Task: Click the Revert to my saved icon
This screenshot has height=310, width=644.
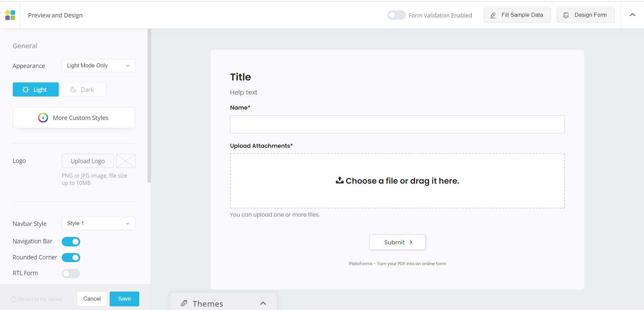Action: (x=13, y=299)
